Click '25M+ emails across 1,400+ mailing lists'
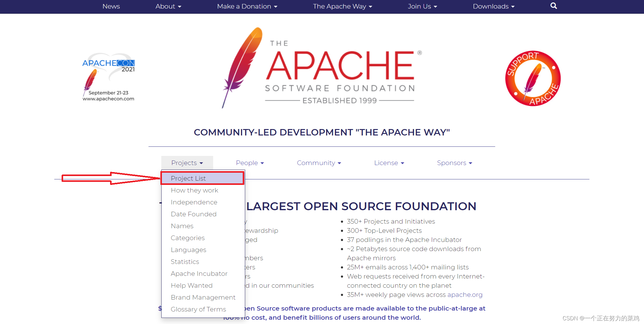Image resolution: width=644 pixels, height=324 pixels. coord(408,267)
